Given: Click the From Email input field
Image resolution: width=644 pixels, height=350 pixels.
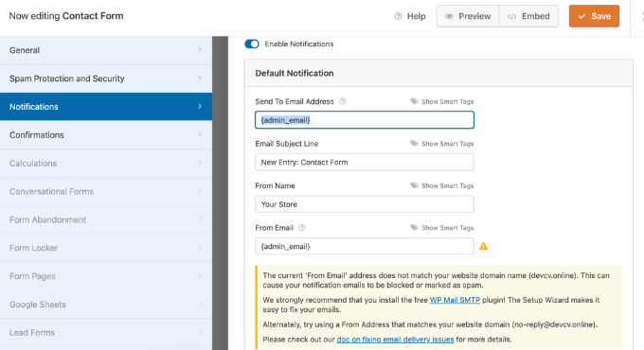Looking at the screenshot, I should (x=365, y=246).
